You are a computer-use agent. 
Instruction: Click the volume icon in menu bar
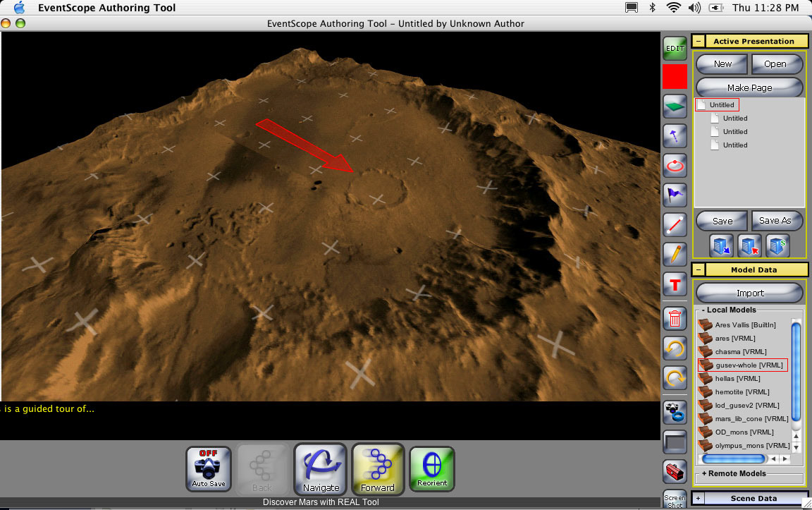click(694, 7)
